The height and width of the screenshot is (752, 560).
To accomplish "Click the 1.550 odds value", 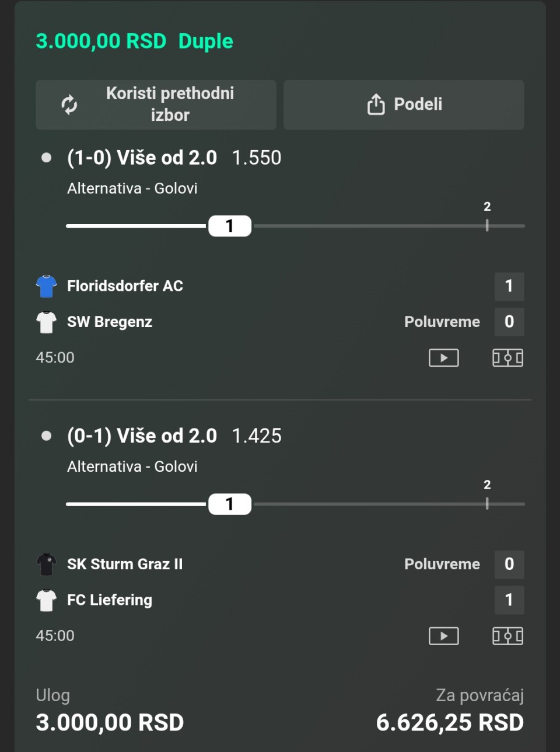I will click(x=257, y=158).
